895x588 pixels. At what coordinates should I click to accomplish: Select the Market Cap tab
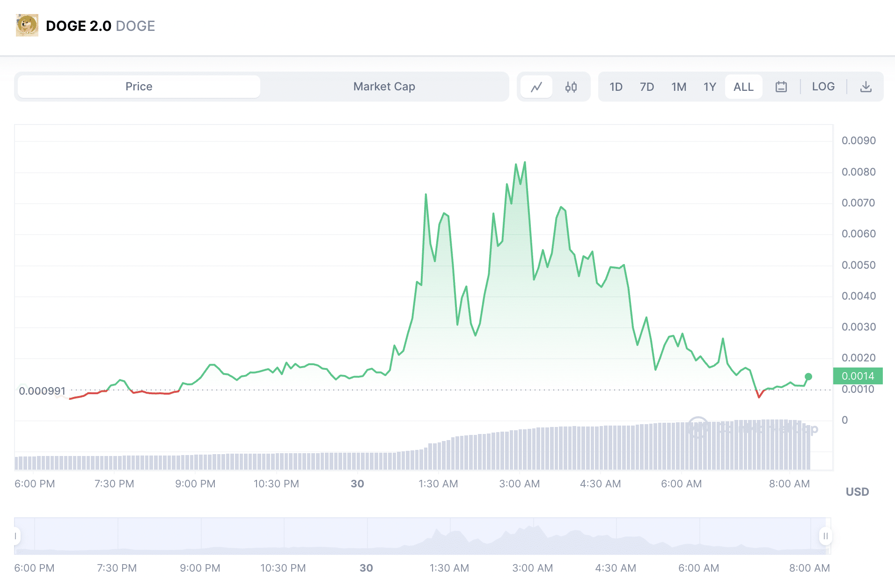click(x=384, y=87)
